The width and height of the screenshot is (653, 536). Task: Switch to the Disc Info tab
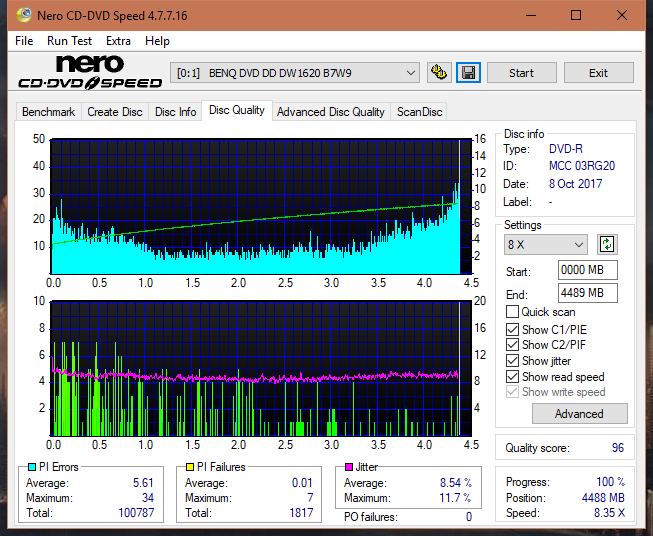click(175, 112)
